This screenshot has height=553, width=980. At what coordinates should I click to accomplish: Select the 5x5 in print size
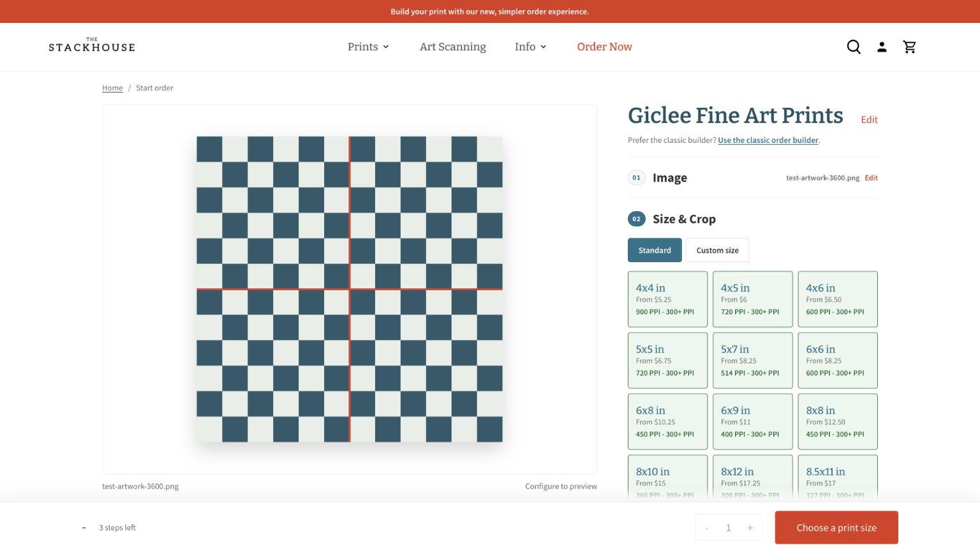click(667, 360)
